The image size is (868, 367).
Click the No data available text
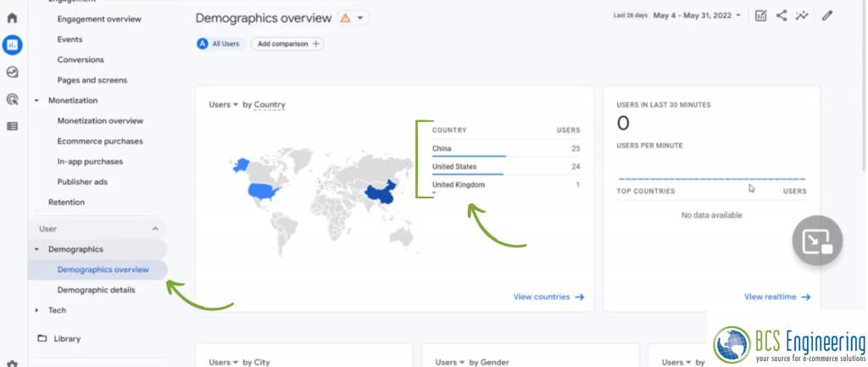[711, 214]
